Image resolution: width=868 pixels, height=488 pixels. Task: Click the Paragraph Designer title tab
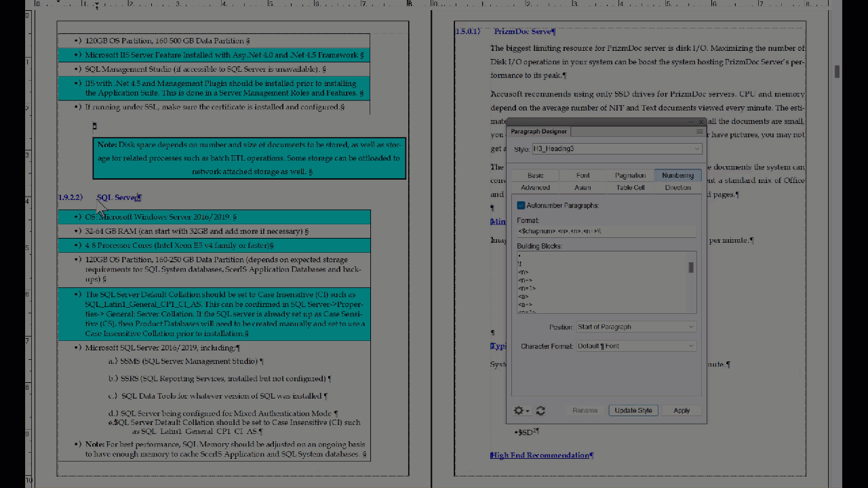click(x=538, y=131)
